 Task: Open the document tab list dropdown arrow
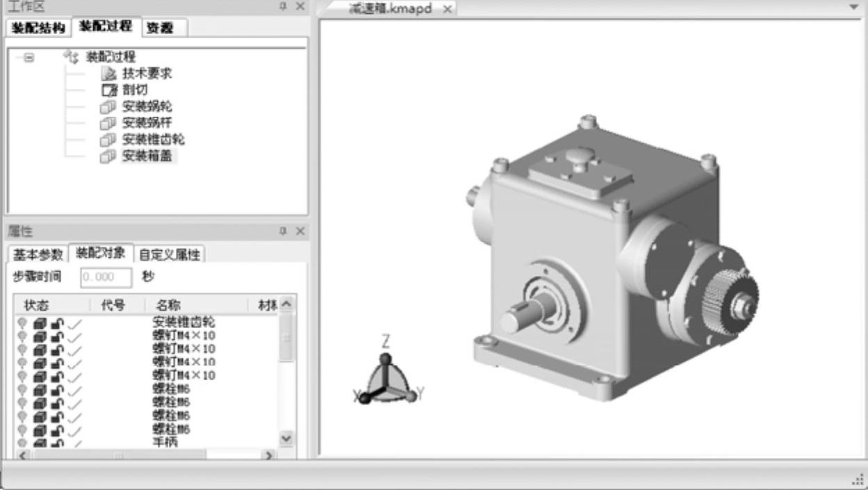tap(854, 7)
